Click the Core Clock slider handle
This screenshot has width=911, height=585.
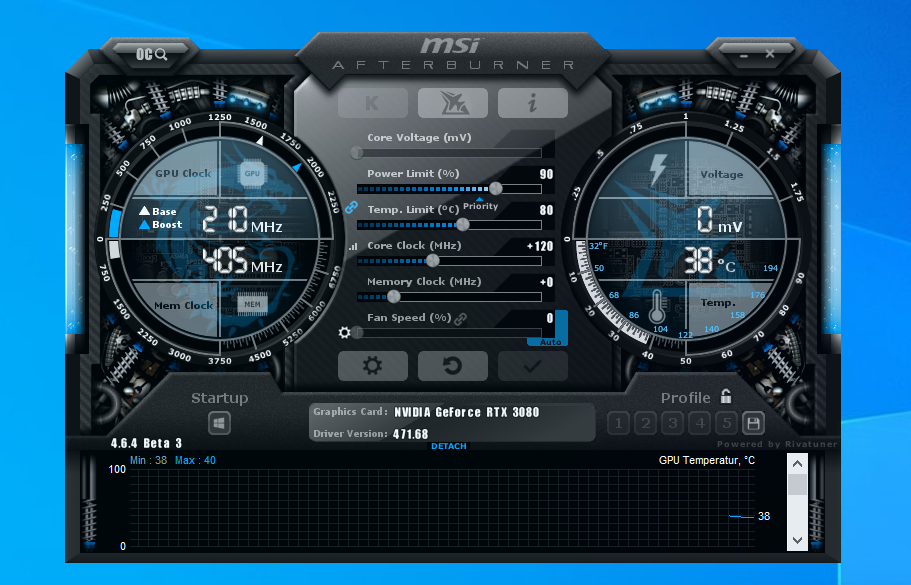[433, 260]
